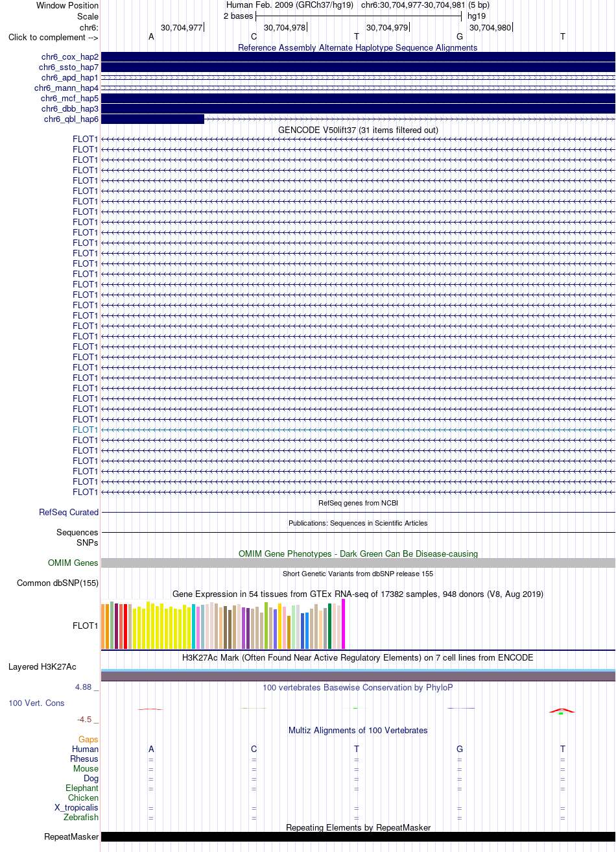Viewport: 616px width, 852px height.
Task: Select the Dog alignment row label
Action: (x=91, y=779)
